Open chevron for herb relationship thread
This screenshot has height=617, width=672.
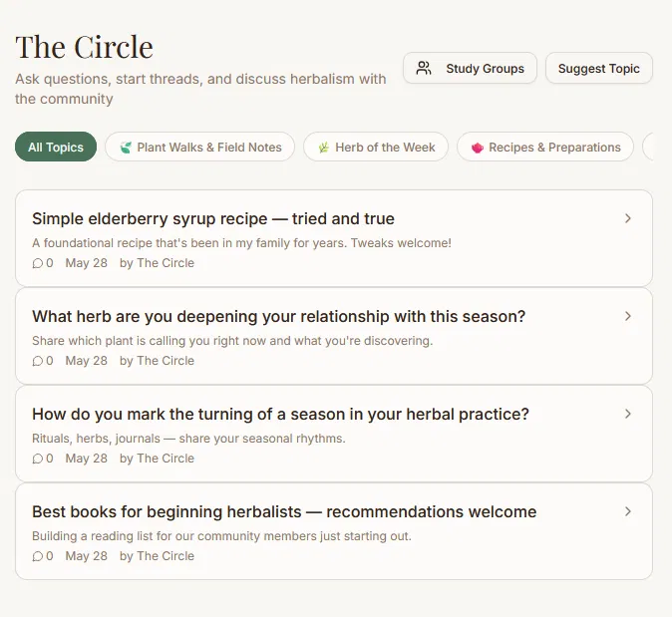tap(628, 316)
